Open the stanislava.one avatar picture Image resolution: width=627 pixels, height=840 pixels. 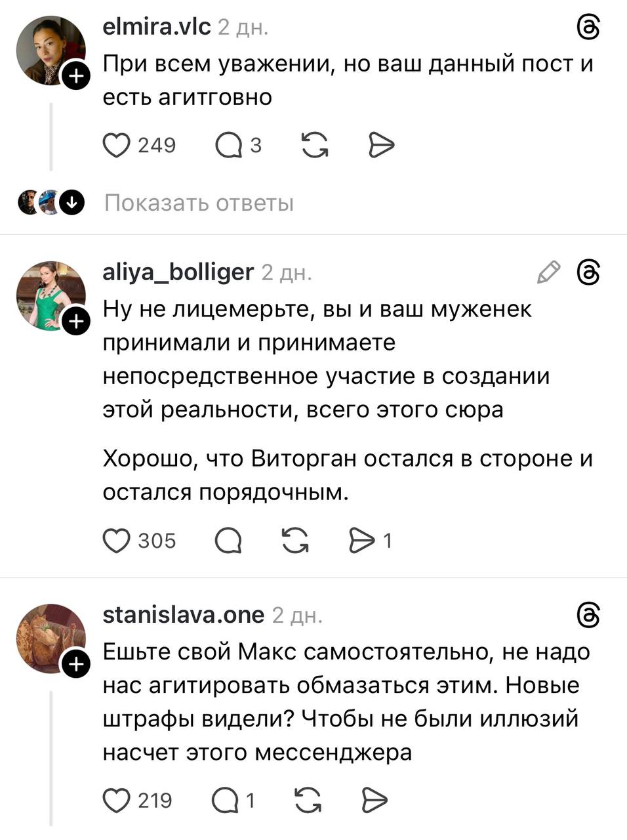(50, 637)
